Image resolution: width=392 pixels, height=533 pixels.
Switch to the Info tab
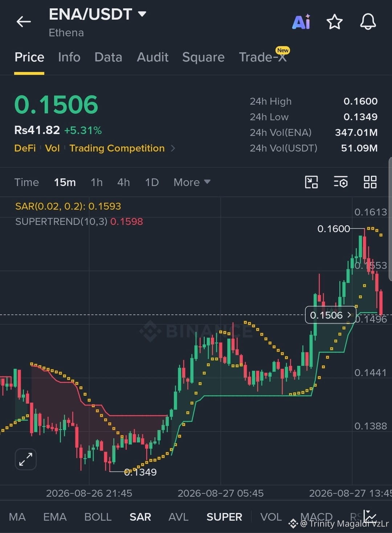(x=69, y=57)
